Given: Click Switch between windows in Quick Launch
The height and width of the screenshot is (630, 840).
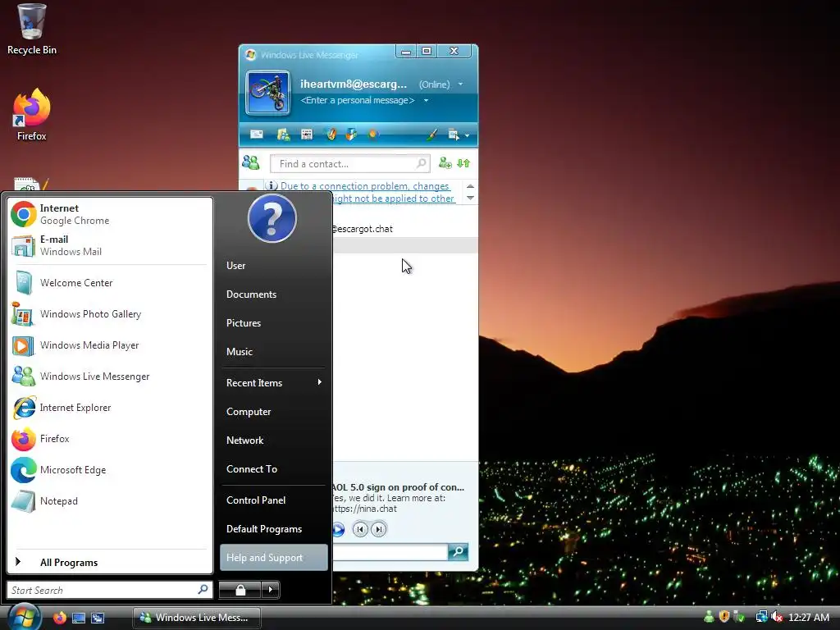Looking at the screenshot, I should click(x=98, y=618).
